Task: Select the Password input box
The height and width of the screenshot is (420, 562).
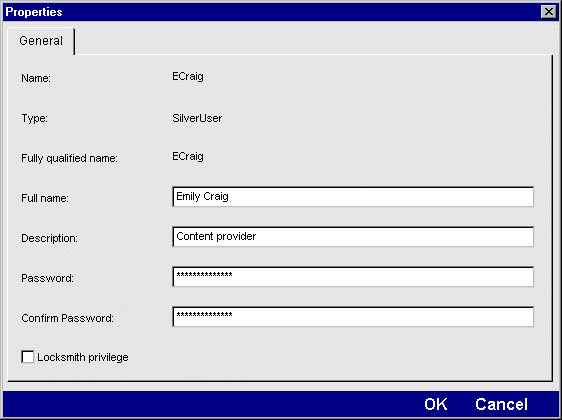Action: 353,276
